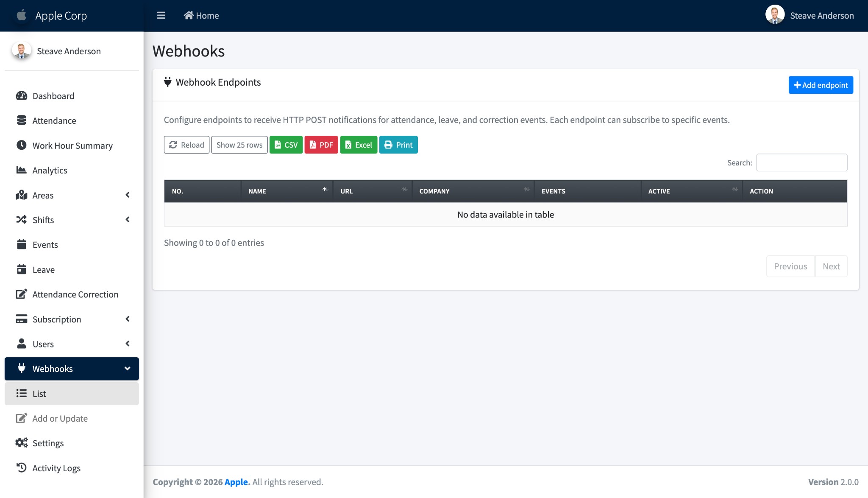Click Show 25 rows control

click(x=239, y=145)
